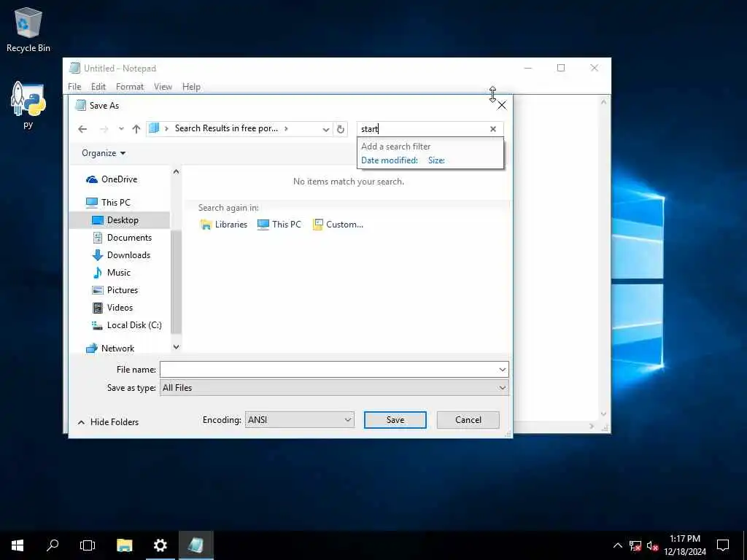
Task: Go back with the Back arrow in Save As
Action: pyautogui.click(x=82, y=129)
